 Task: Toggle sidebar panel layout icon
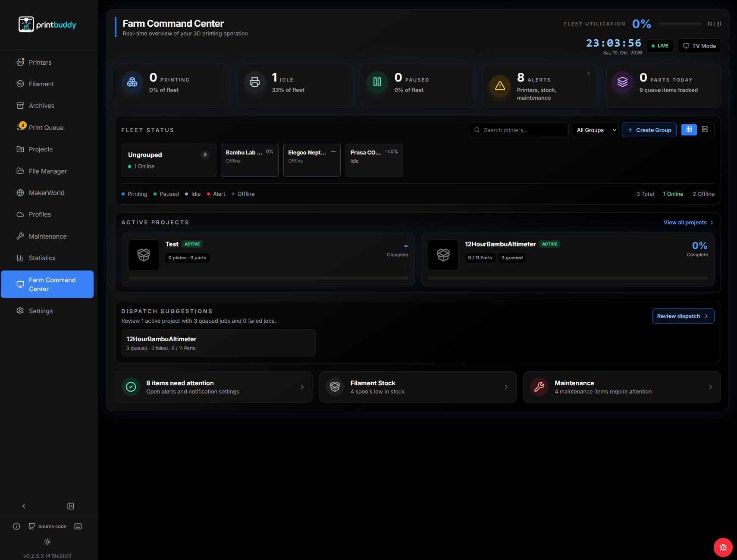pyautogui.click(x=71, y=506)
